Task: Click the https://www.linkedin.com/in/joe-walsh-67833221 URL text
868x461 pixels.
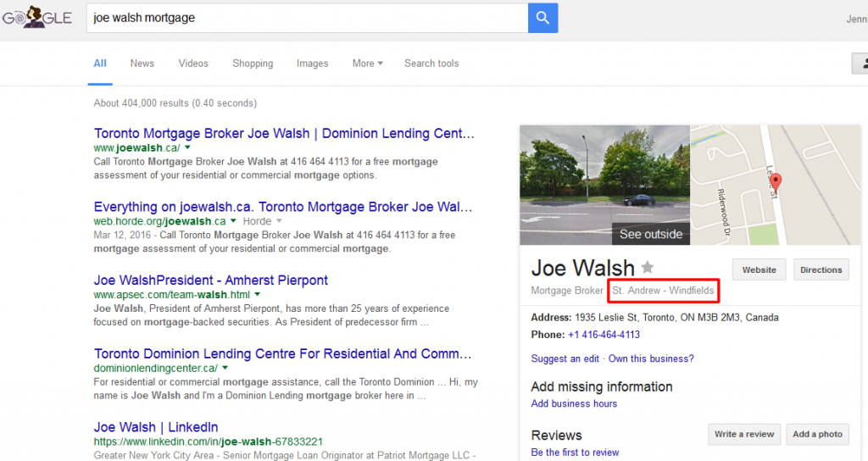Action: click(x=209, y=442)
